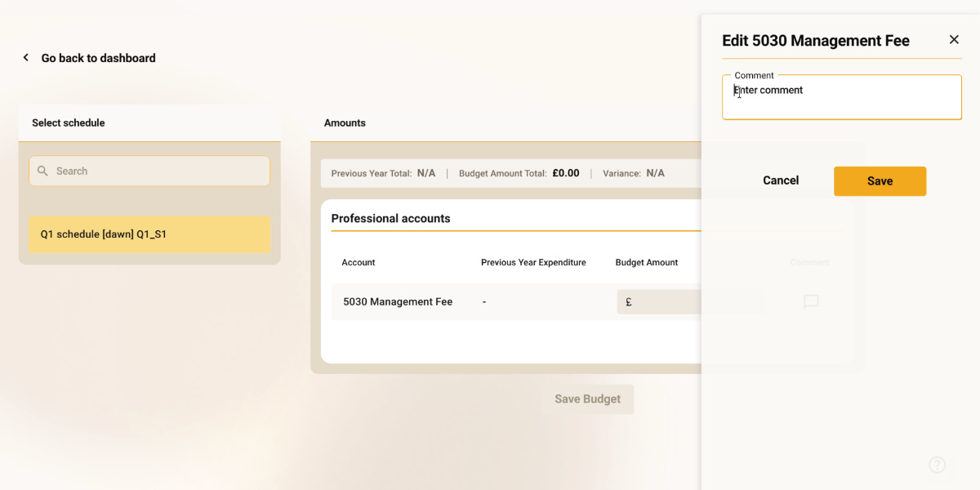Click the Budget Amount Total value

coord(565,173)
